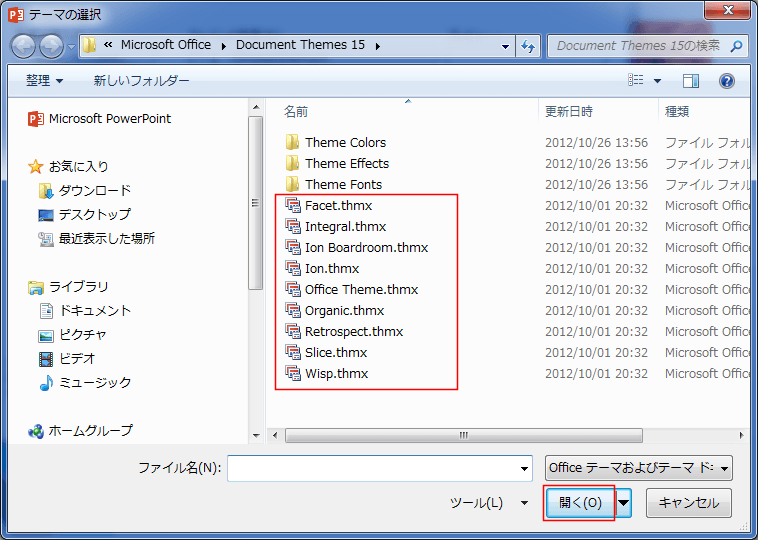Viewport: 758px width, 540px height.
Task: Expand the ファイル名 dropdown arrow
Action: tap(524, 468)
